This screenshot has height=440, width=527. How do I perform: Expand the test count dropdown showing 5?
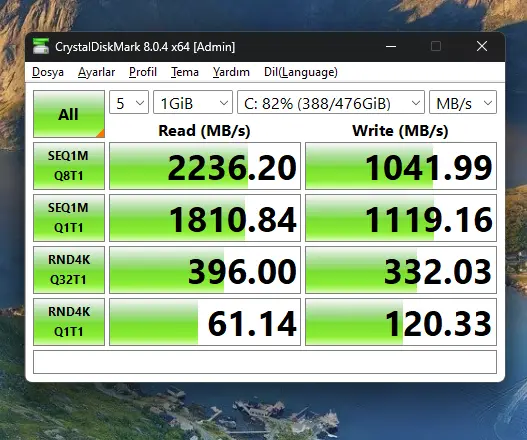[x=129, y=102]
